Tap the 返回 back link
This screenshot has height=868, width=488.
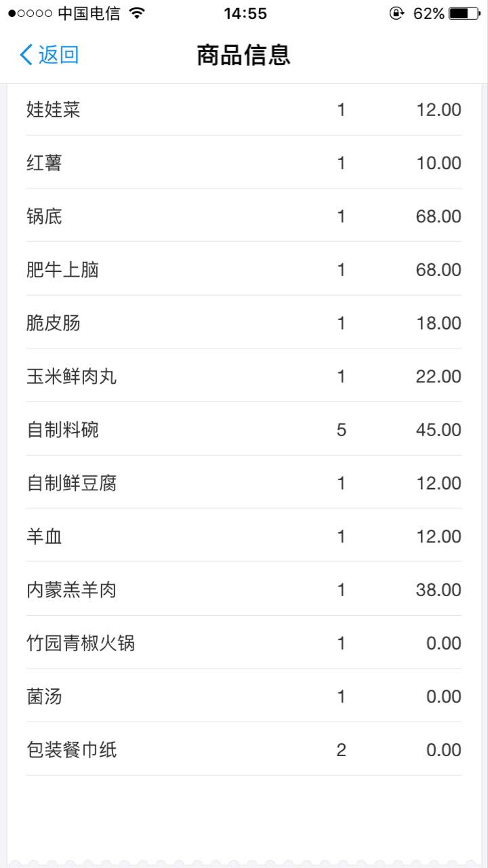58,55
